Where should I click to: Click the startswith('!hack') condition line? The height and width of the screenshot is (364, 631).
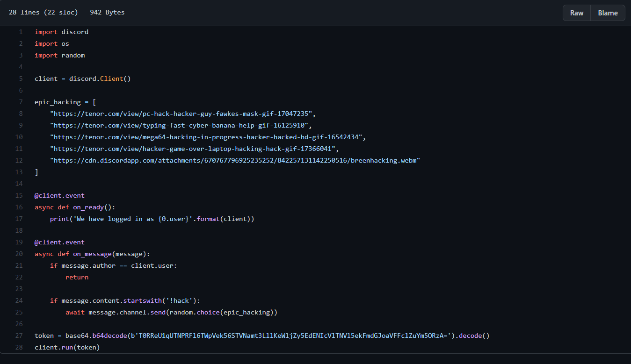(125, 300)
